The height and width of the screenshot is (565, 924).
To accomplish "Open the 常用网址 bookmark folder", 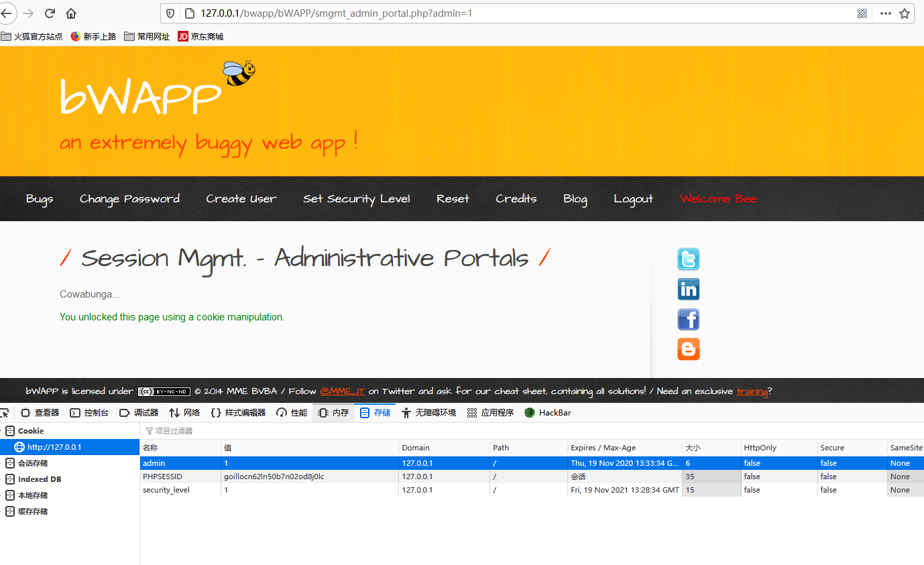I will click(x=148, y=37).
